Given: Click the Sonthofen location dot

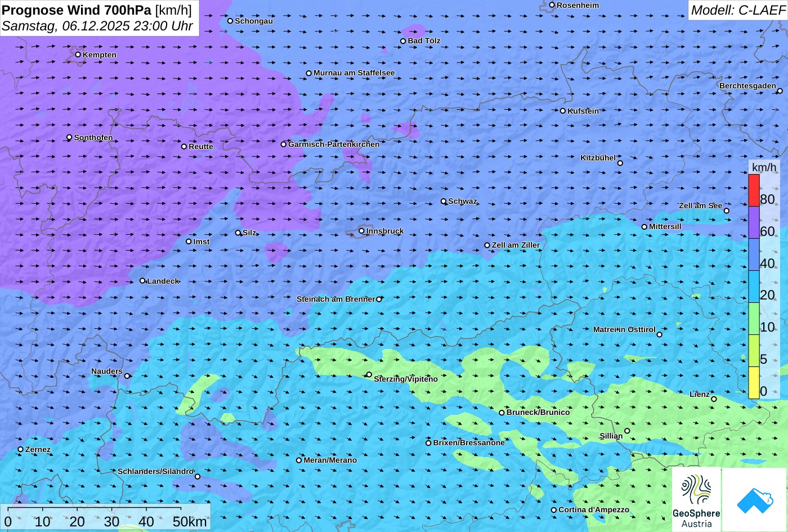Looking at the screenshot, I should [69, 137].
